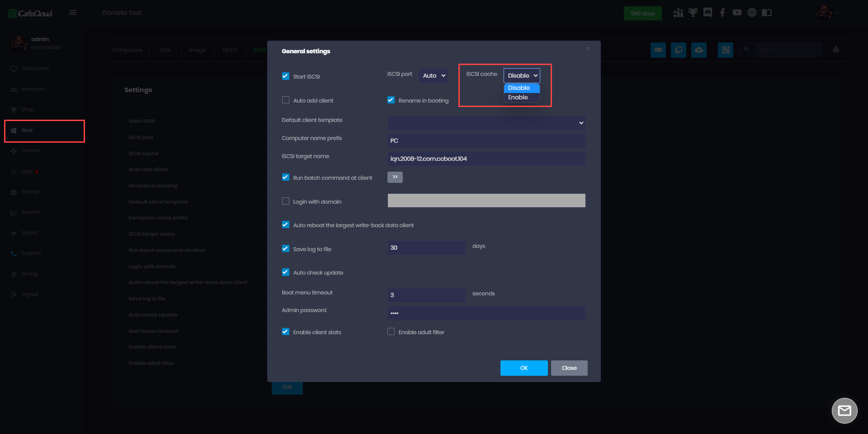Click the hamburger menu icon beside the logo
The image size is (868, 434).
tap(73, 13)
